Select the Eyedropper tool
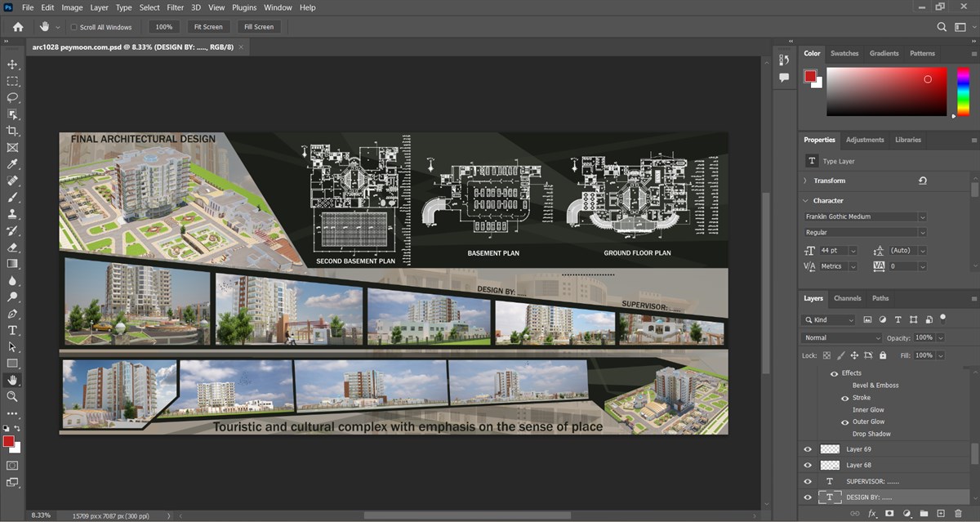This screenshot has width=980, height=522. tap(12, 164)
